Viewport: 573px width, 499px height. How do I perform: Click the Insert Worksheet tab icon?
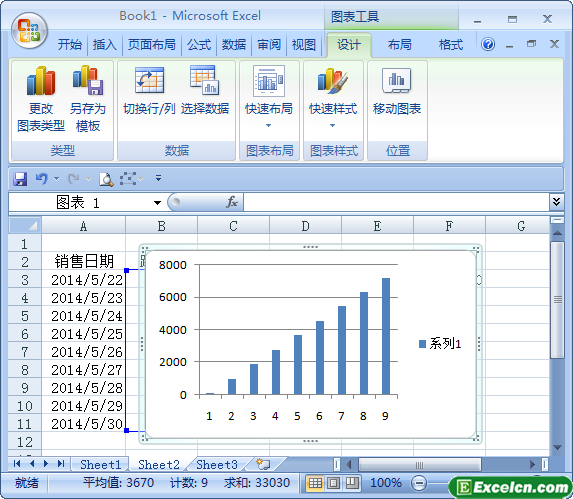tap(263, 464)
